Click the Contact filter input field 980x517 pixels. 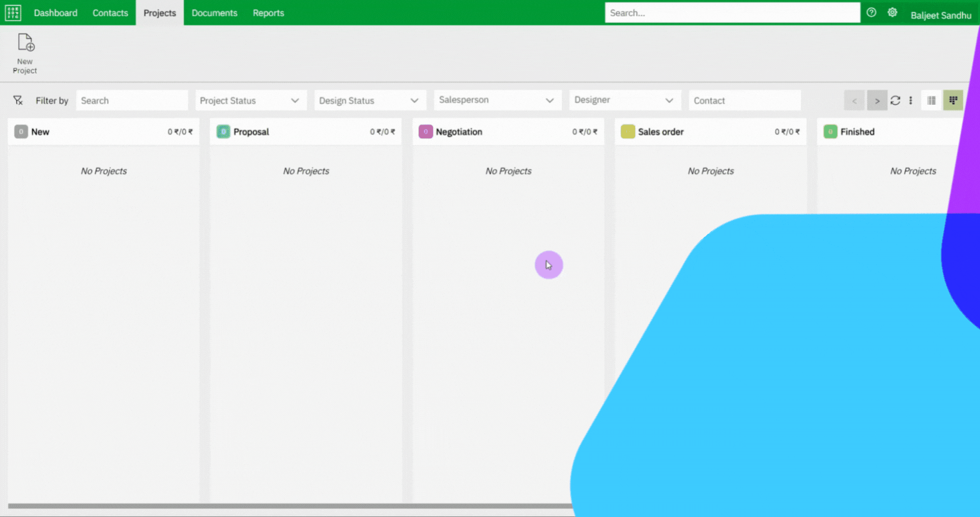click(x=744, y=100)
